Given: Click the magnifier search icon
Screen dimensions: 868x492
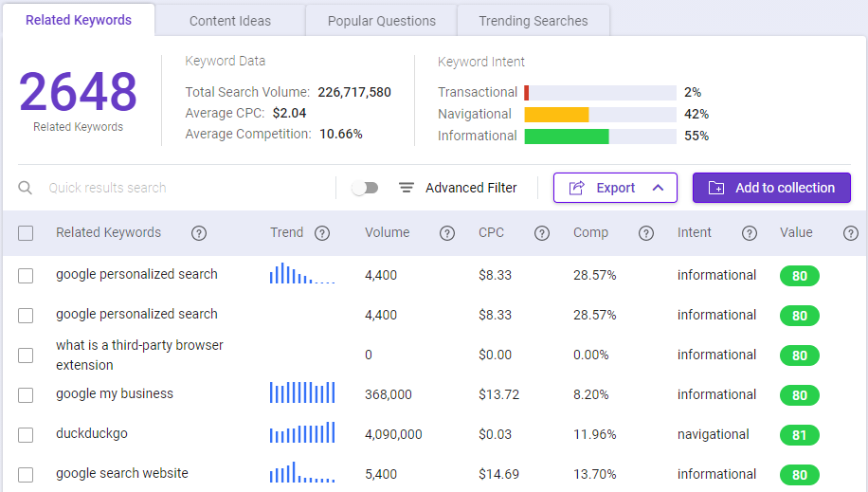Looking at the screenshot, I should (x=25, y=188).
